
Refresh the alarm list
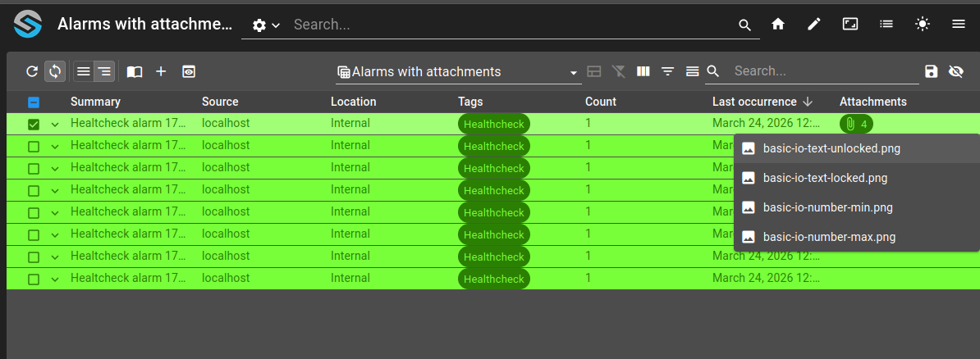[32, 72]
